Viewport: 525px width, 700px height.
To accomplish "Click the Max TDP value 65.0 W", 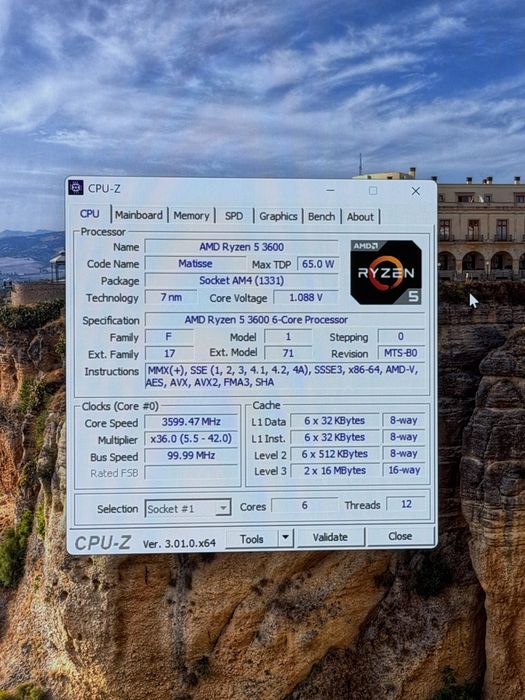I will (318, 264).
